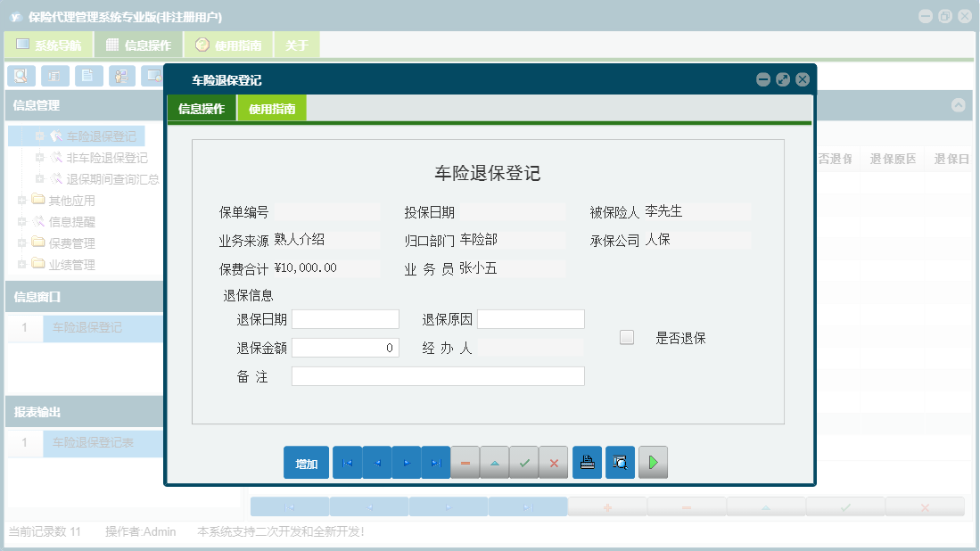Delete the record using the red minus icon
The image size is (980, 551).
click(465, 462)
